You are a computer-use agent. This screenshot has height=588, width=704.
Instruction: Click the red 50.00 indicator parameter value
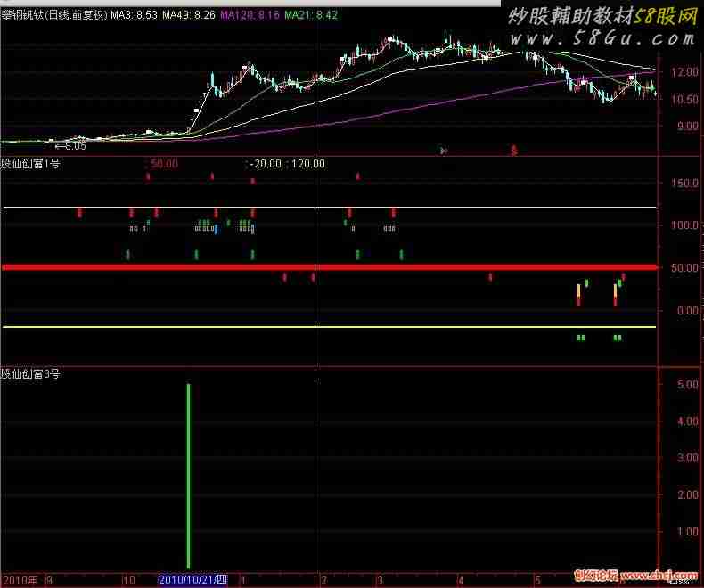(x=164, y=163)
